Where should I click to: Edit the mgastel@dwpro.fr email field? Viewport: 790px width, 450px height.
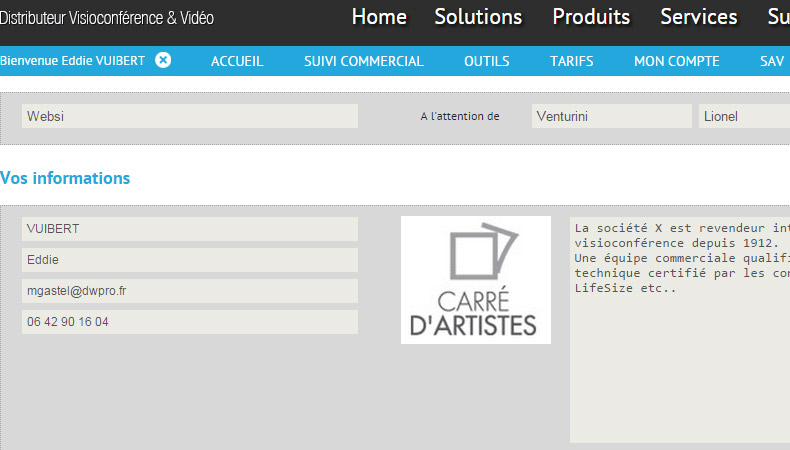click(x=190, y=291)
